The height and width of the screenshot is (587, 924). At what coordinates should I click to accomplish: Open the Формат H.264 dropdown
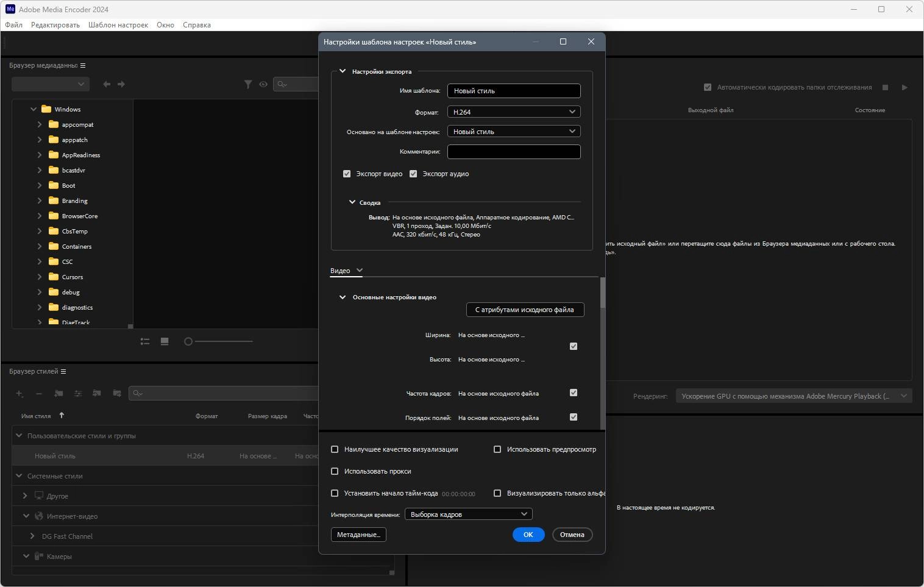coord(514,112)
